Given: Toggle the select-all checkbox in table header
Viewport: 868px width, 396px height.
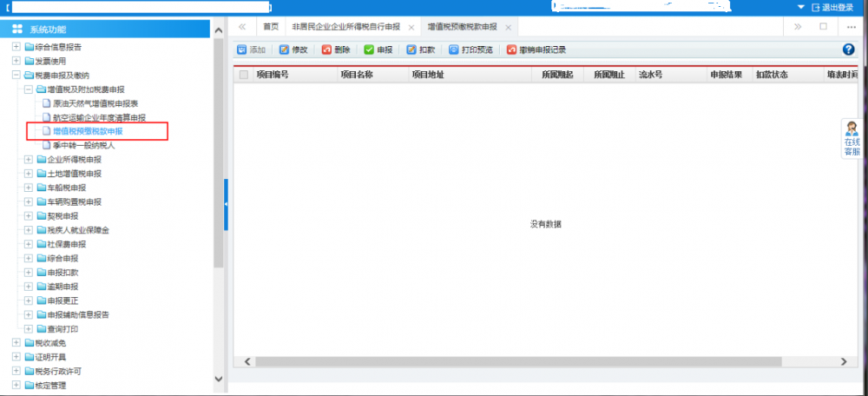Looking at the screenshot, I should [x=244, y=75].
